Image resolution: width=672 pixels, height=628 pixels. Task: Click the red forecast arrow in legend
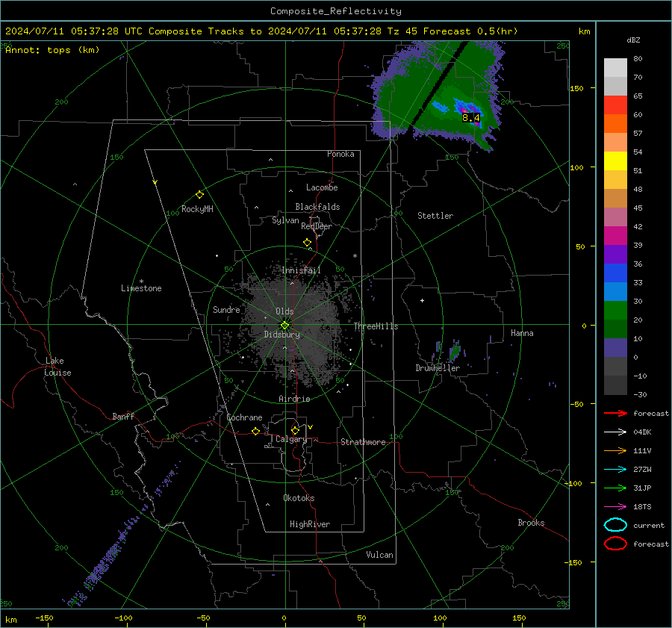615,413
